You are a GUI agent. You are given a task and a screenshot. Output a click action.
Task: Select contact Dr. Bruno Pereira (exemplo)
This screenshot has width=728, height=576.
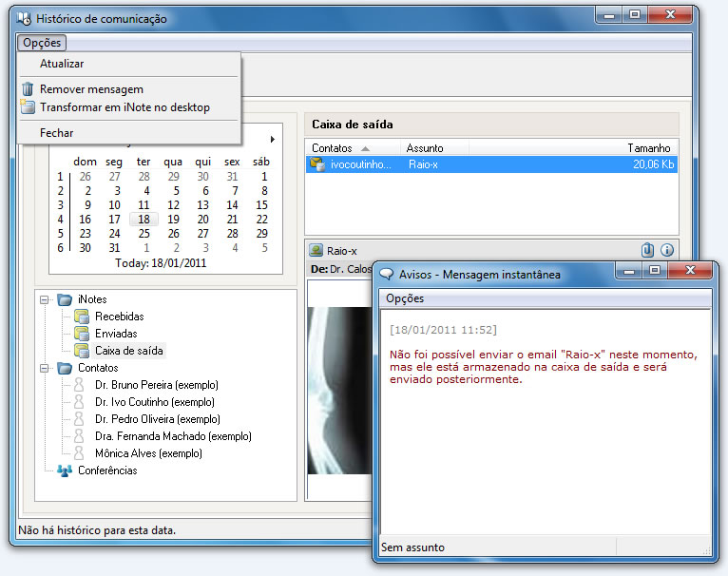point(157,385)
